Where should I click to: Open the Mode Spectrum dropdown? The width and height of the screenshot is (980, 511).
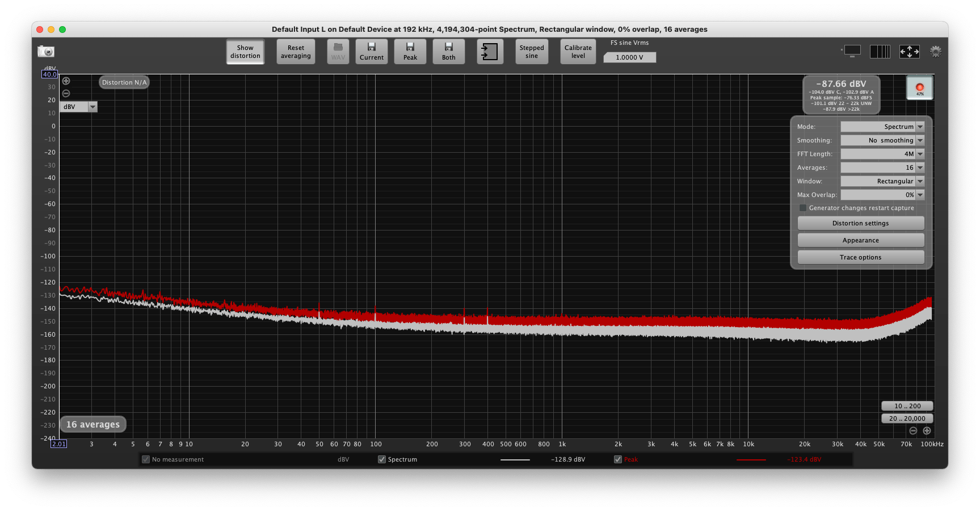coord(882,127)
